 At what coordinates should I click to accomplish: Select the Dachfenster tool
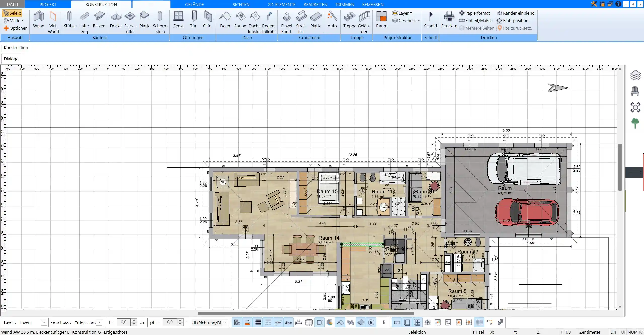click(x=254, y=22)
